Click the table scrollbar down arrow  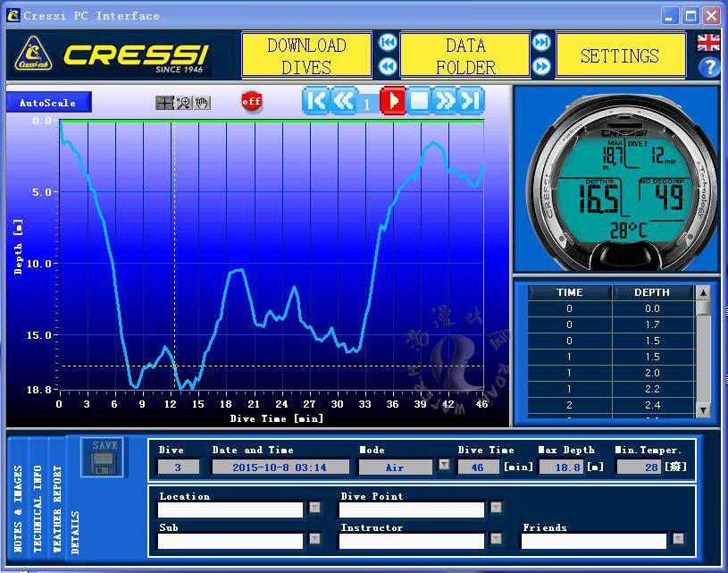pyautogui.click(x=703, y=410)
